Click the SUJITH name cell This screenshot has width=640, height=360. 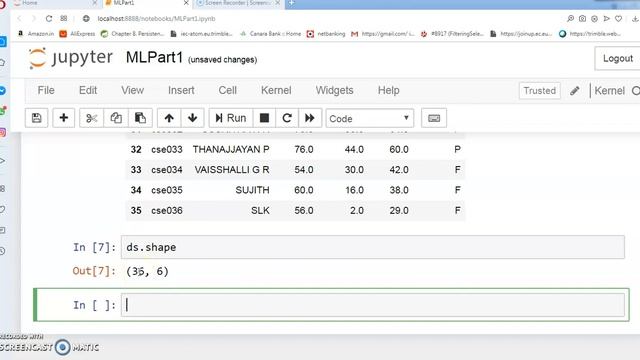pos(252,190)
